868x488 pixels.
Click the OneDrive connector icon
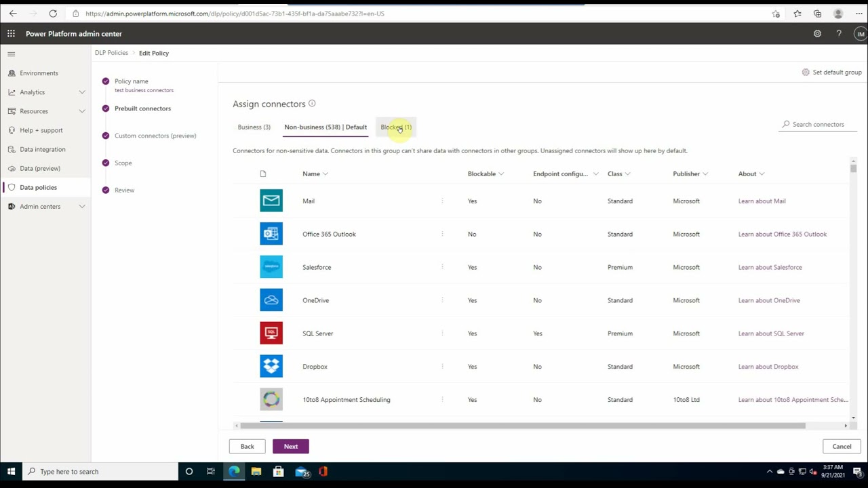tap(271, 300)
